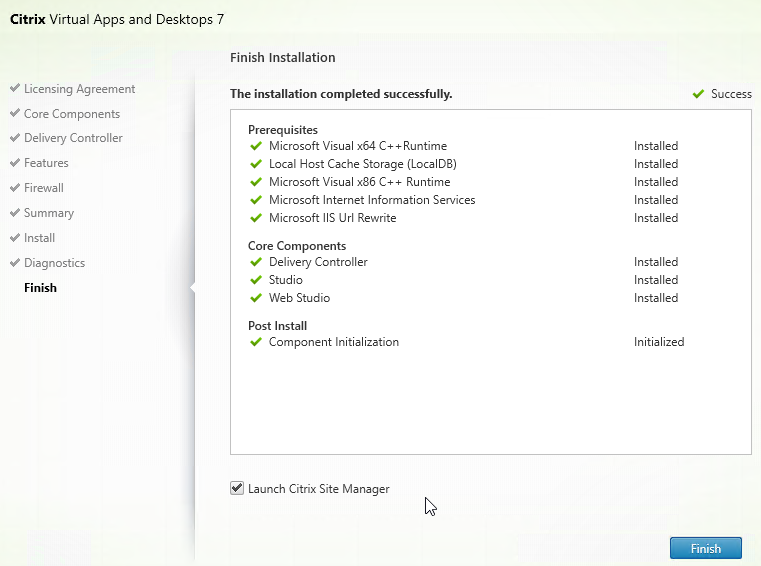Click the Finish button
The width and height of the screenshot is (761, 566).
[x=706, y=548]
